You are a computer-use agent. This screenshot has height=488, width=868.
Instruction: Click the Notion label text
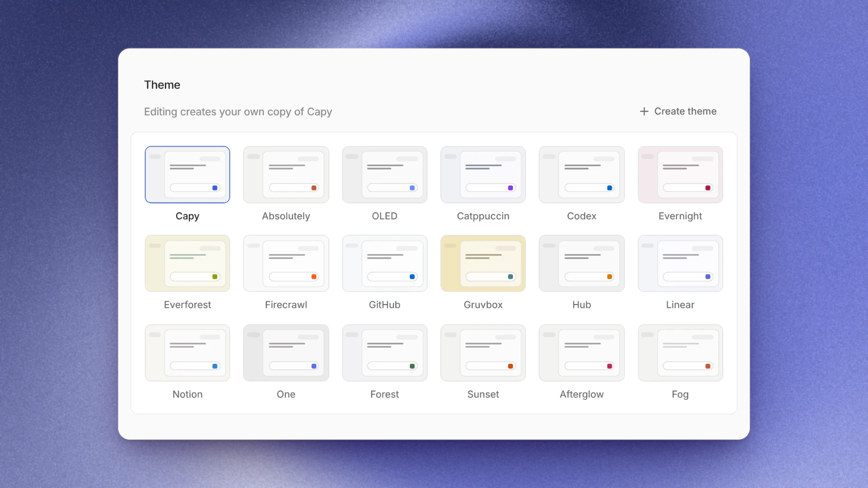tap(187, 394)
